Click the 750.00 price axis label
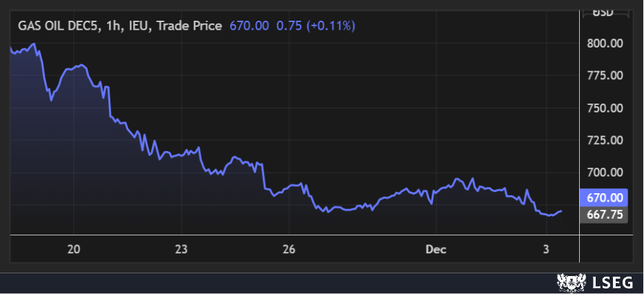Viewport: 644px width, 294px height. [x=605, y=108]
